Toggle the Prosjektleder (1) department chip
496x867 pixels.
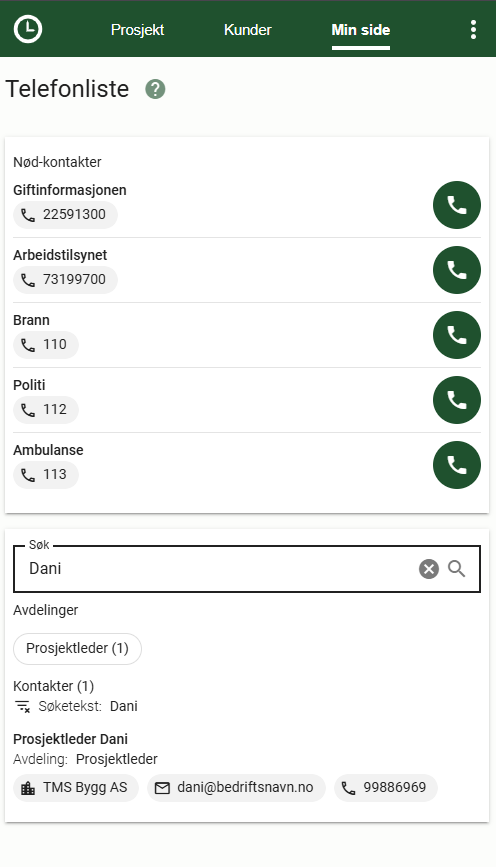(77, 649)
